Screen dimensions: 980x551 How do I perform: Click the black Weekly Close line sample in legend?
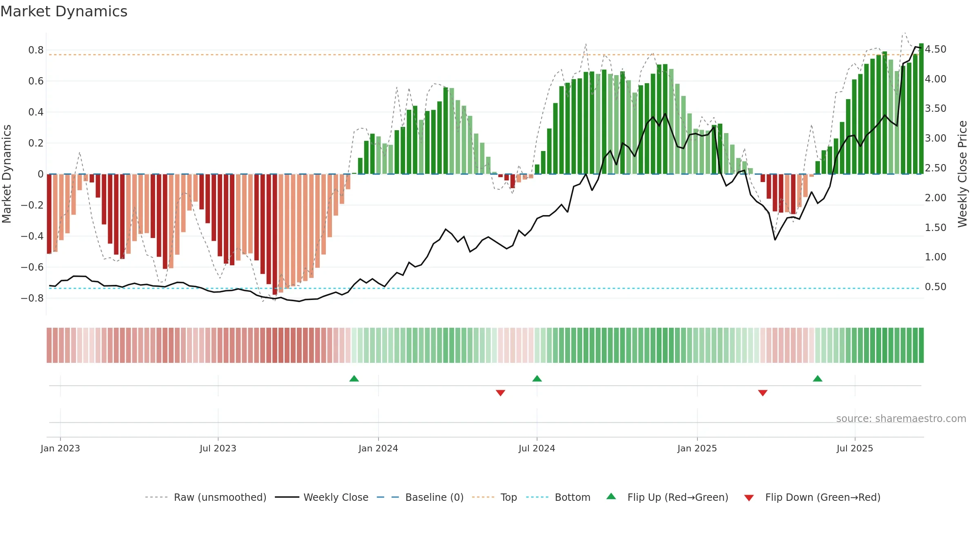pos(287,497)
